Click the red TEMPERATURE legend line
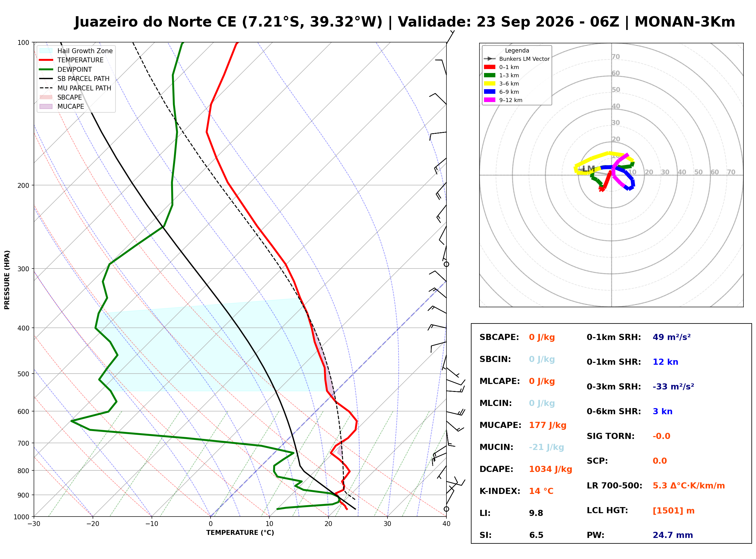 click(x=46, y=60)
